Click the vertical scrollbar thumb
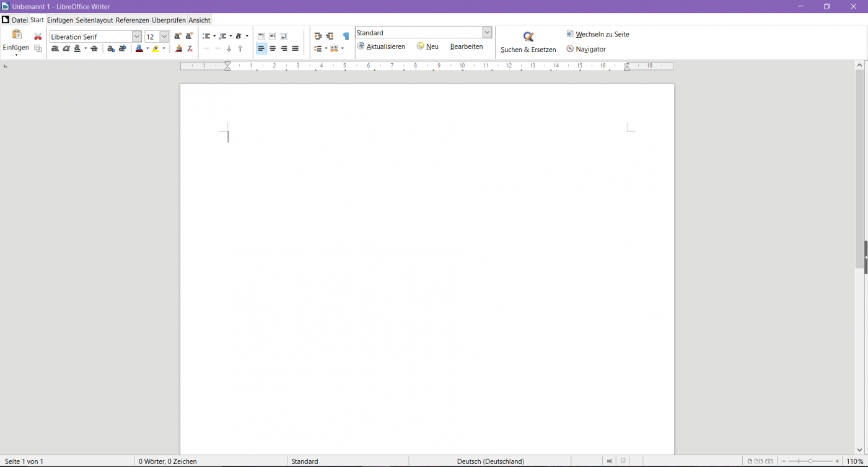Screen dimensions: 868x467 (x=859, y=168)
